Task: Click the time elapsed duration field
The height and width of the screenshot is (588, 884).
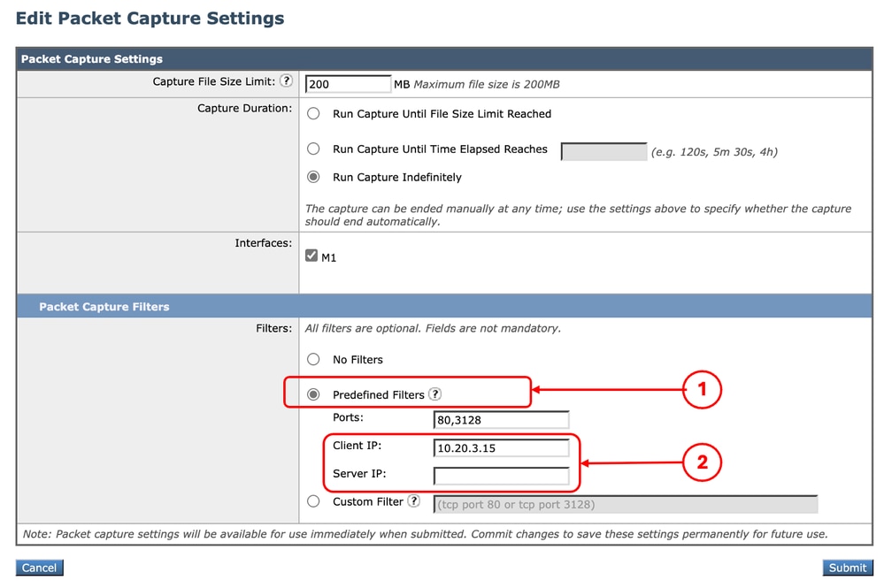Action: (603, 151)
